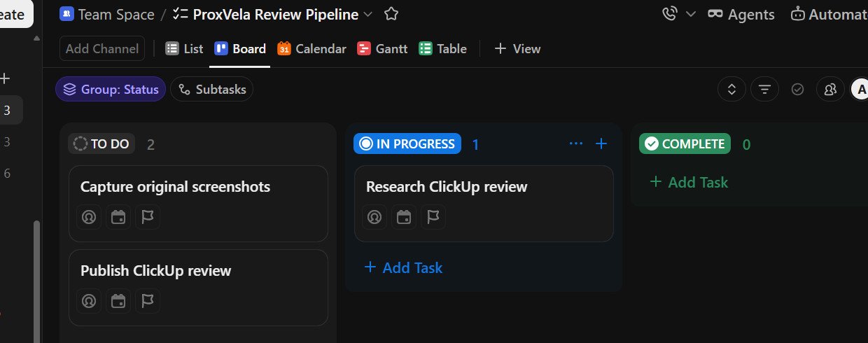Assign someone to Capture original screenshots
This screenshot has width=868, height=343.
click(x=89, y=217)
